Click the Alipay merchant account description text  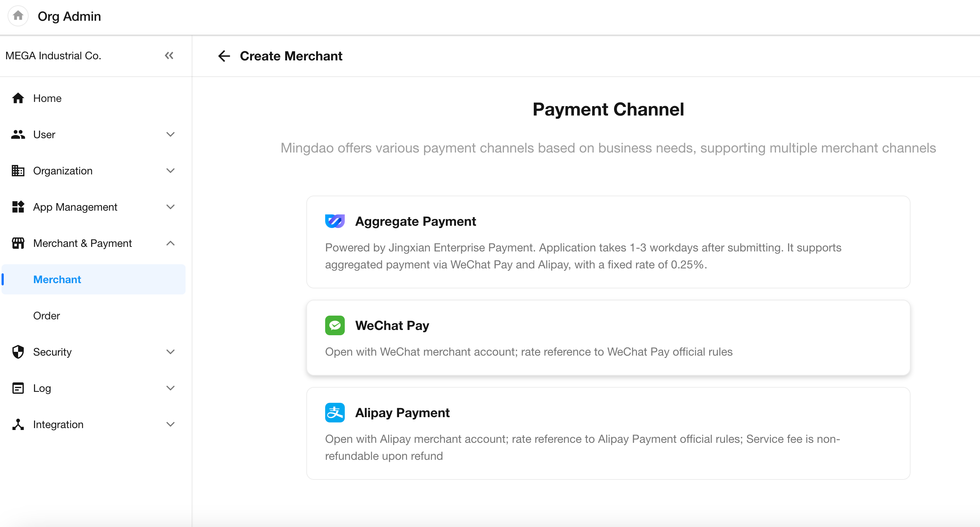click(x=582, y=447)
